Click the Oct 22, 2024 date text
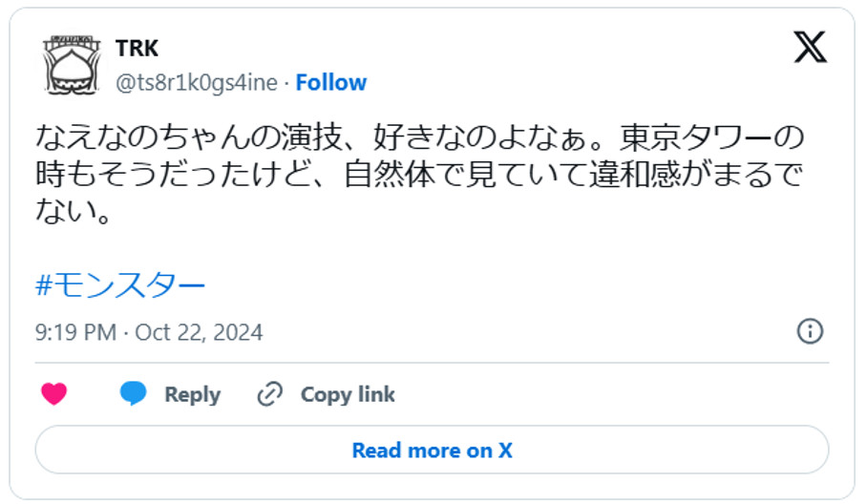The image size is (867, 504). [x=199, y=332]
